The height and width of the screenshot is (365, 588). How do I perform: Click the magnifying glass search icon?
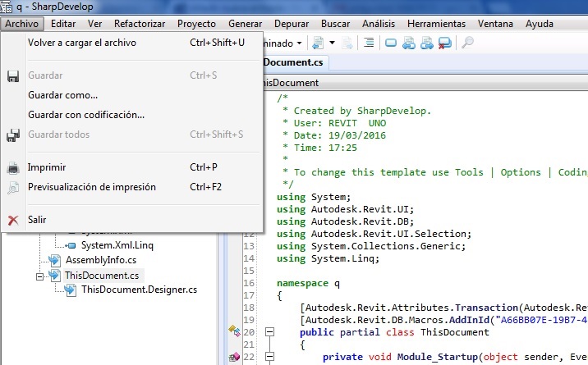point(467,43)
